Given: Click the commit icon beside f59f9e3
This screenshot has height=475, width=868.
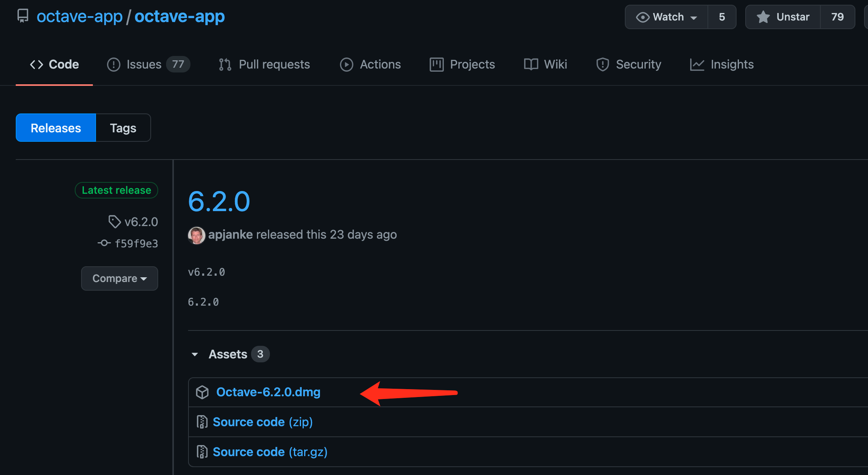Looking at the screenshot, I should [x=104, y=243].
